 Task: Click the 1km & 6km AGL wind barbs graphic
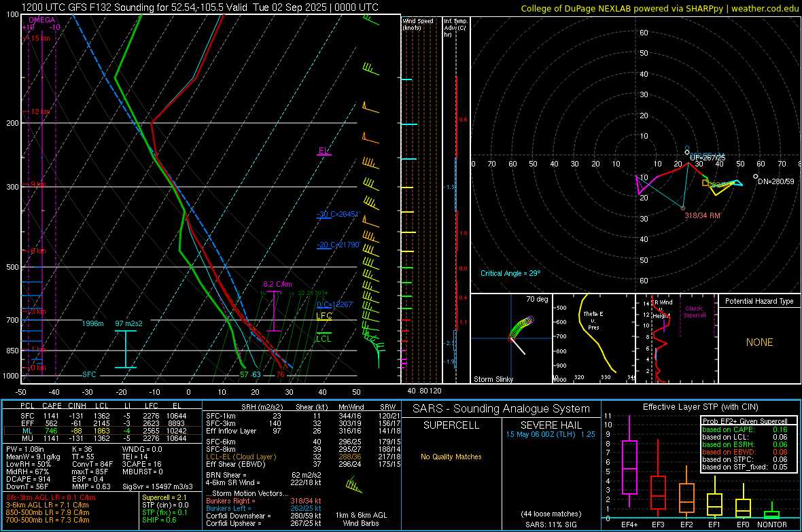point(354,484)
